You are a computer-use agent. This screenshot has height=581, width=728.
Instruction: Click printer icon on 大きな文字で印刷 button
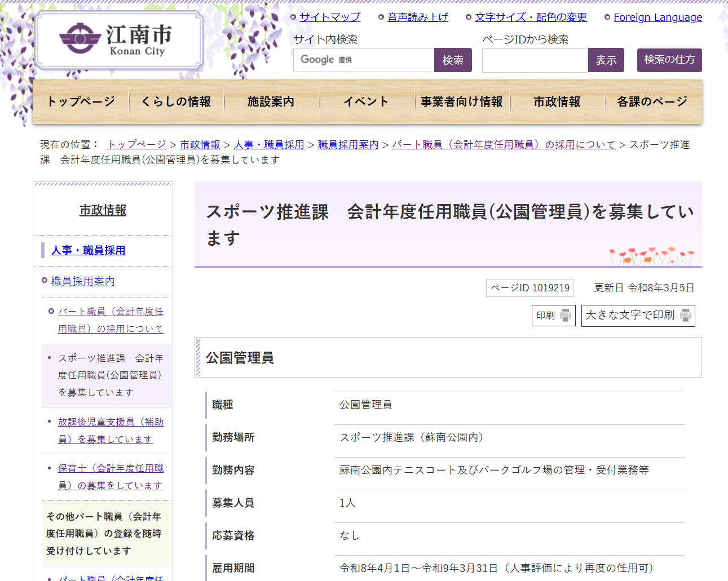(685, 316)
